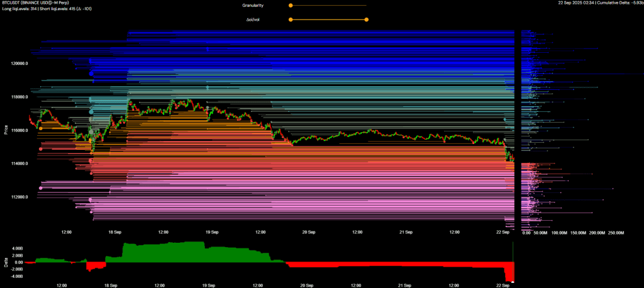The image size is (644, 288).
Task: Click the orange liquidation dot near 116000
Action: click(41, 128)
